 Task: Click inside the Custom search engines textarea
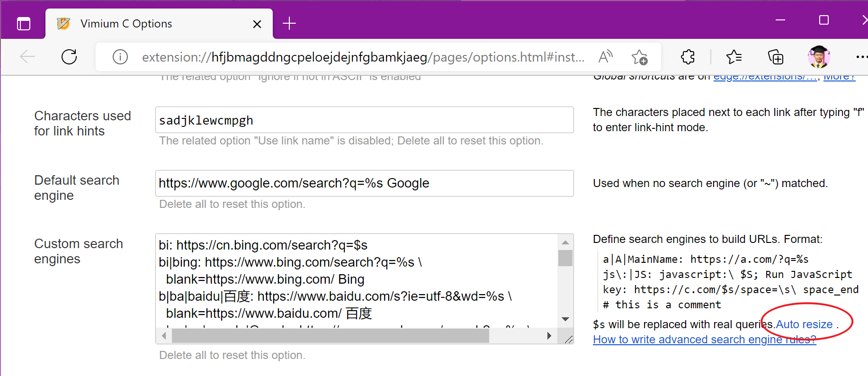coord(357,280)
